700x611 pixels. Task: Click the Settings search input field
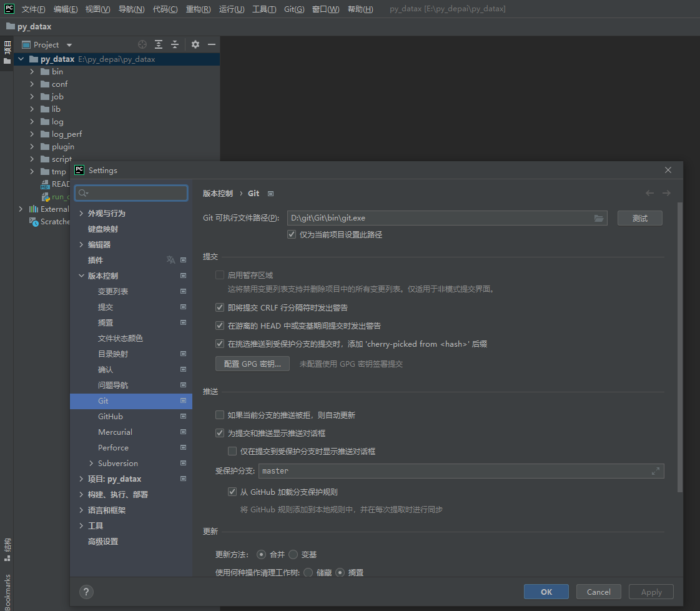pos(131,193)
